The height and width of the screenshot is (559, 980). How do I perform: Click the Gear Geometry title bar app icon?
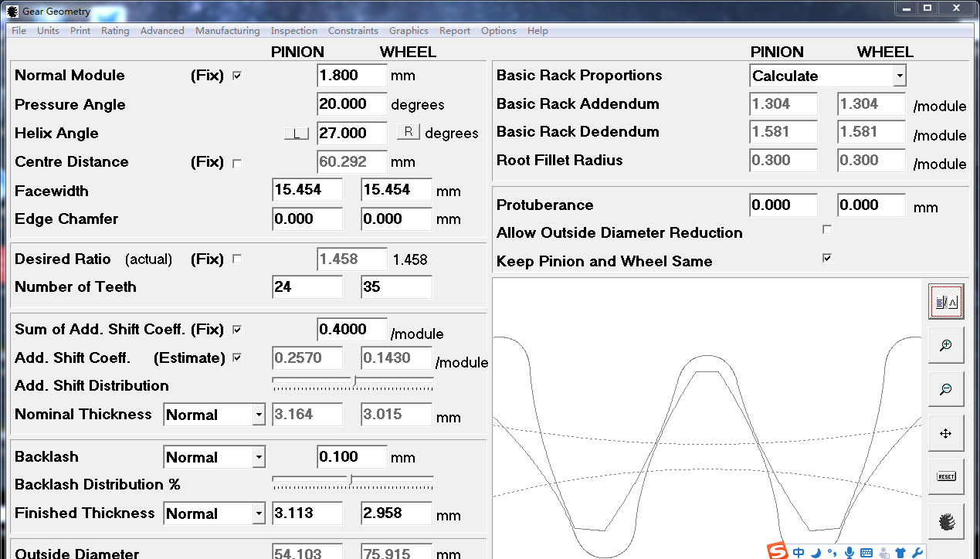12,12
